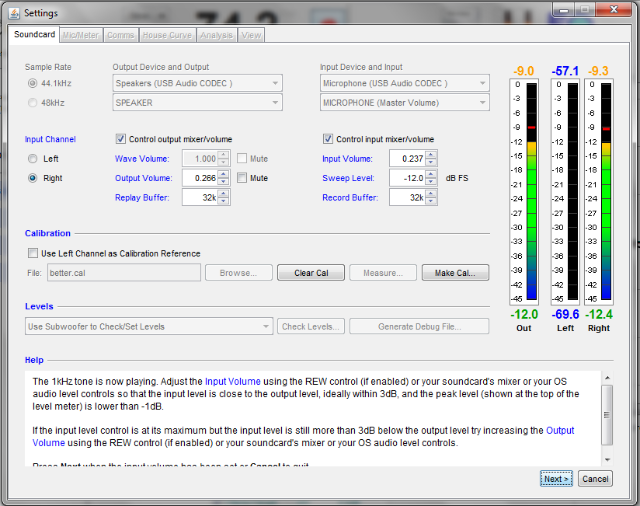Click the Output Volume value field
The image size is (640, 506).
click(x=200, y=178)
